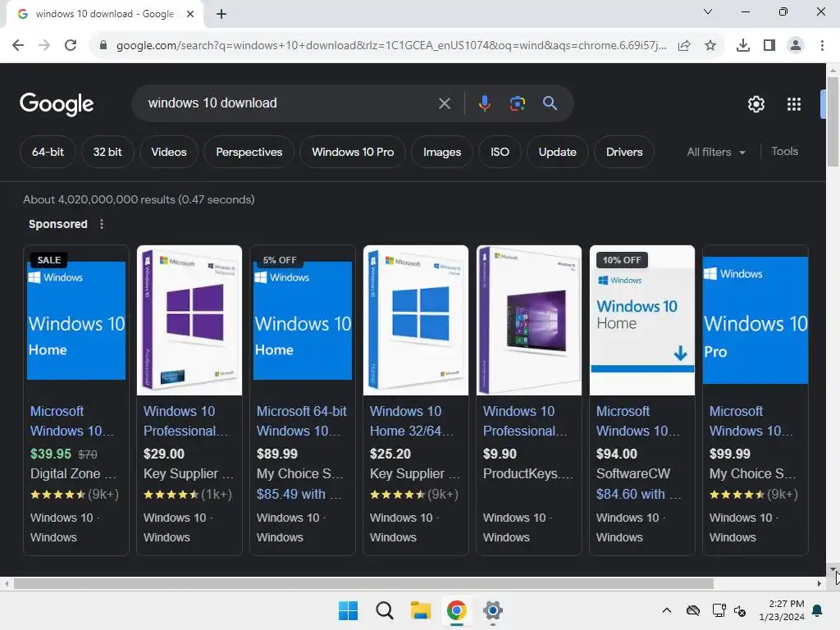Open Chrome side panel
Image resolution: width=840 pixels, height=630 pixels.
click(769, 46)
